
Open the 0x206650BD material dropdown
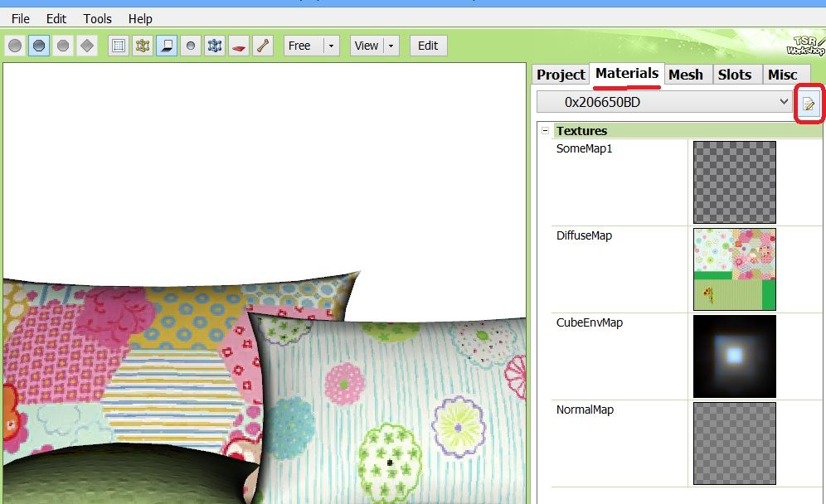click(x=664, y=102)
